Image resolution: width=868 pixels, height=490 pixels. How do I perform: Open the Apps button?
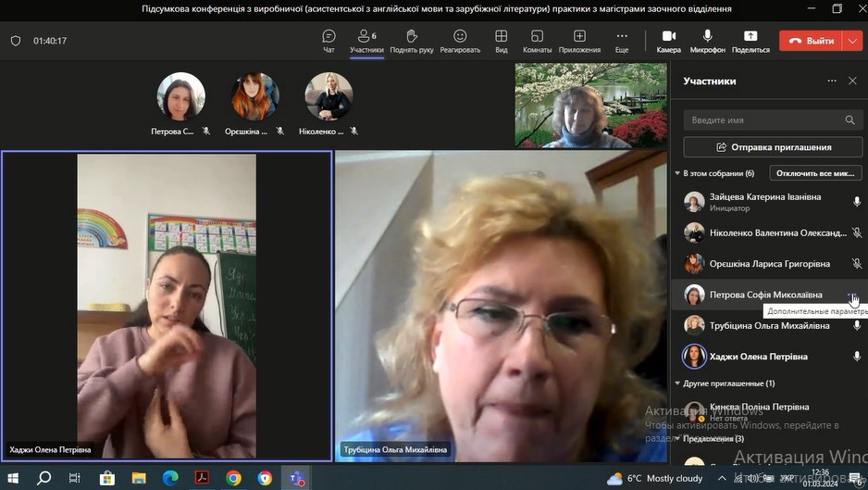pos(579,41)
